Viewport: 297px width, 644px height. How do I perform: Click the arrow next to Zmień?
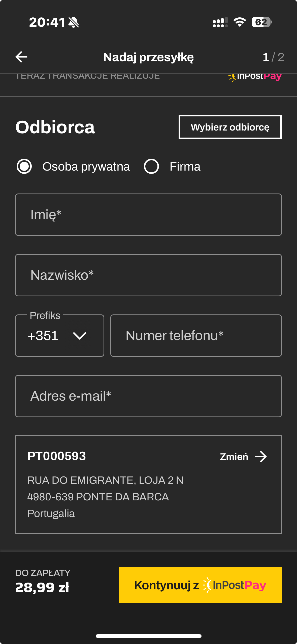point(261,457)
